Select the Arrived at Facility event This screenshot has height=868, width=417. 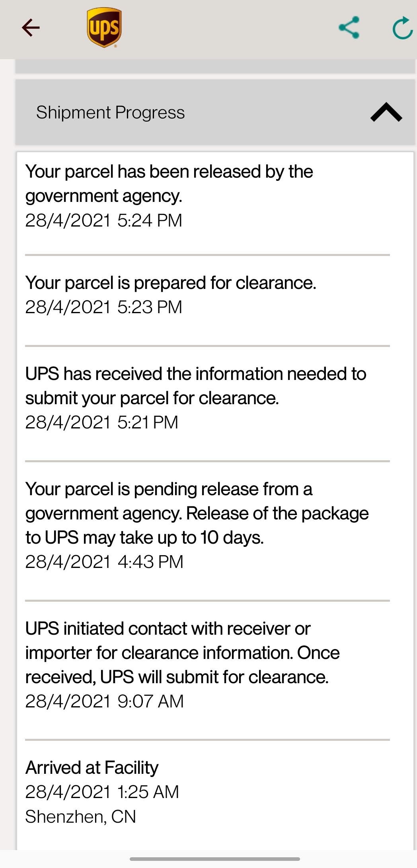[92, 767]
